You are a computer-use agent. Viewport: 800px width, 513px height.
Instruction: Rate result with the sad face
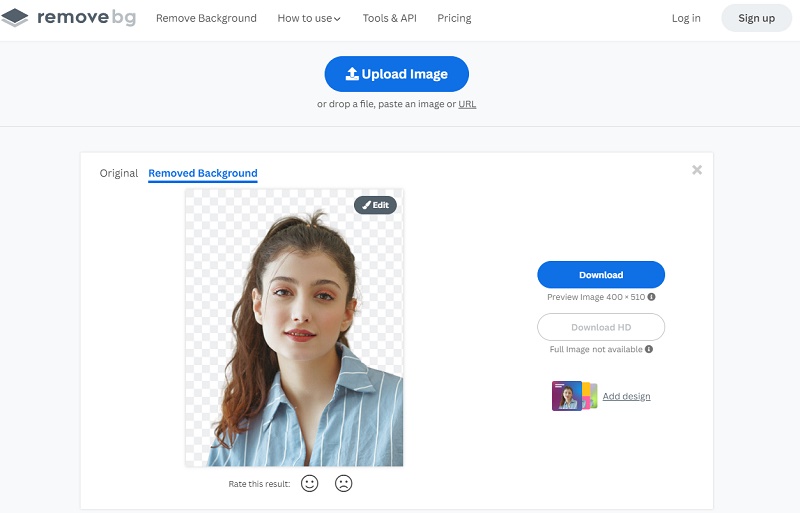(343, 483)
